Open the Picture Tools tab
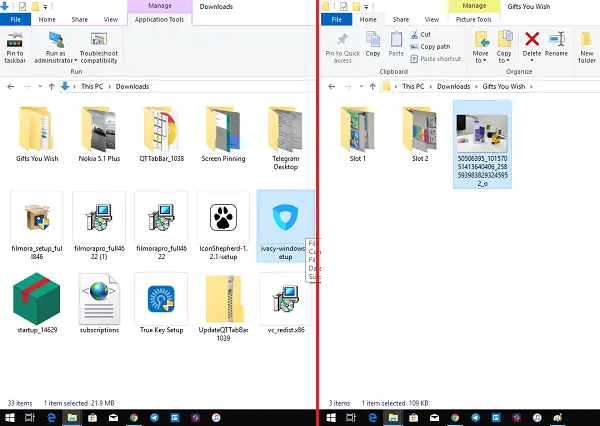Viewport: 600px width, 426px height. point(473,20)
